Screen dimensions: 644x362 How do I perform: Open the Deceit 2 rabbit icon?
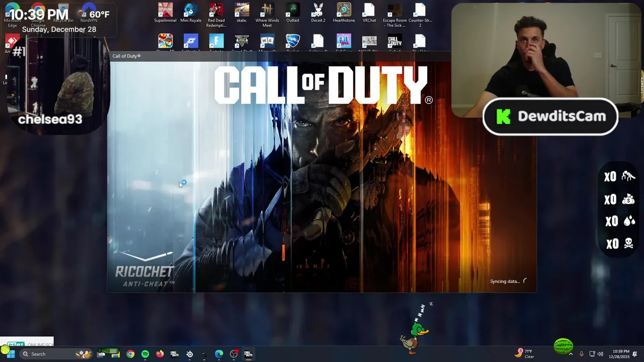click(x=318, y=14)
